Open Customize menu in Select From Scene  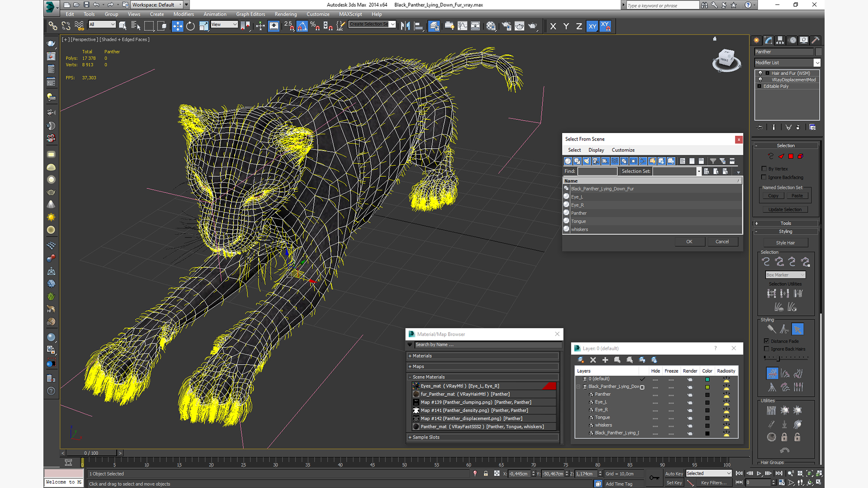pos(623,150)
